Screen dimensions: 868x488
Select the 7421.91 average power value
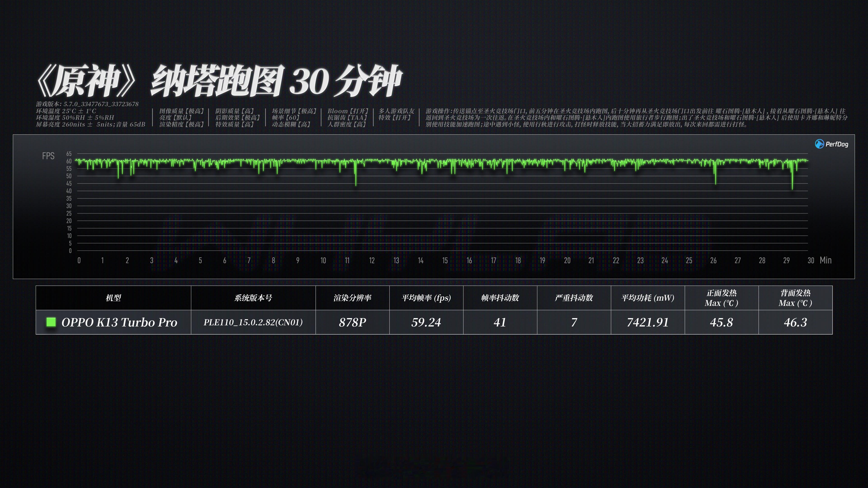pyautogui.click(x=648, y=322)
